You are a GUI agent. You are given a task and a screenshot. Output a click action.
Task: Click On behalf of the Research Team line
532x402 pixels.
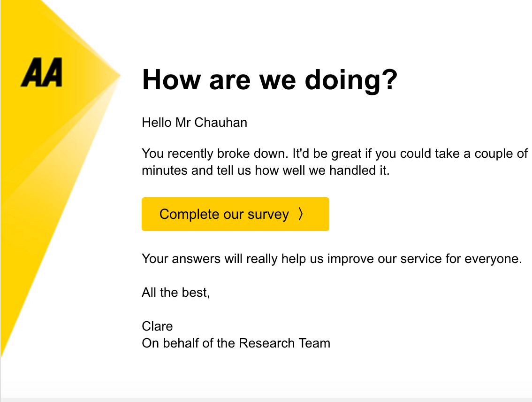click(236, 343)
